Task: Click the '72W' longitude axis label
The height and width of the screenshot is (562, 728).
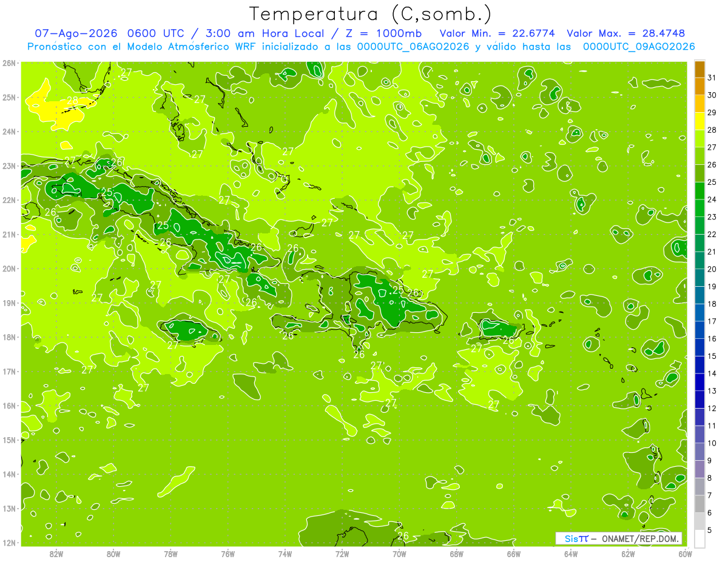Action: coord(343,554)
